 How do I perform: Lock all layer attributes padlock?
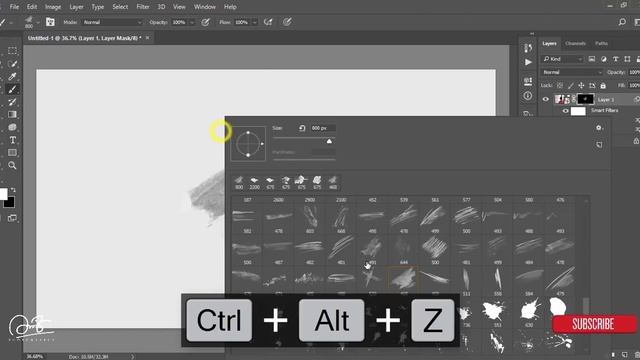point(603,86)
